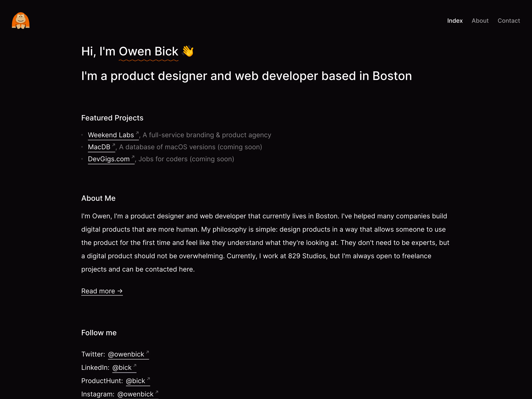Open LinkedIn @bick profile link
This screenshot has height=399, width=532.
(122, 367)
